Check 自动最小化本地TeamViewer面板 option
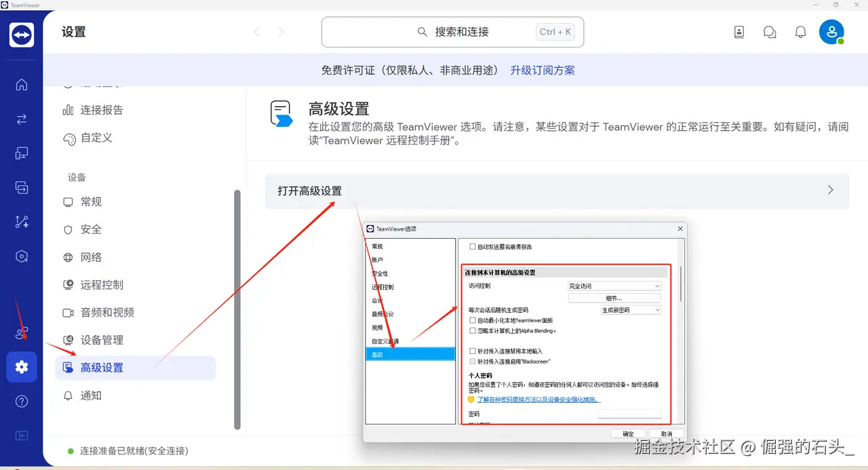The image size is (868, 470). [x=473, y=320]
